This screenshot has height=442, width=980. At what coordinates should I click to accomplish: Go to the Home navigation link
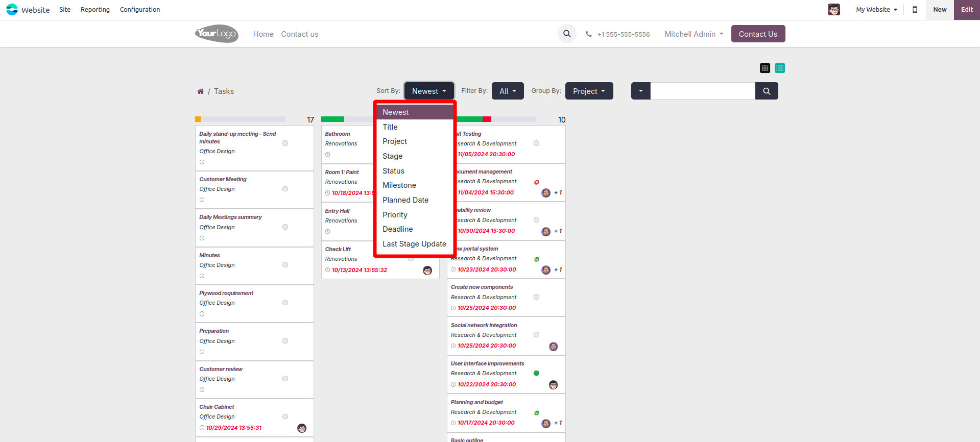[x=264, y=34]
